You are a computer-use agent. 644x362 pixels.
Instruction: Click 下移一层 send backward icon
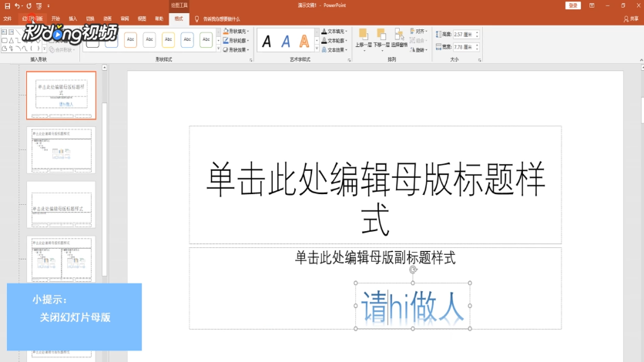381,35
